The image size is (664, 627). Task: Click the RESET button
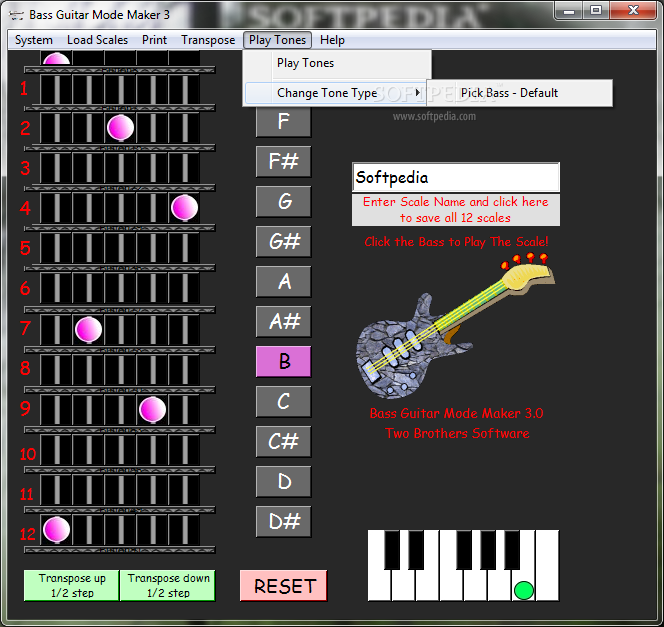[x=284, y=586]
